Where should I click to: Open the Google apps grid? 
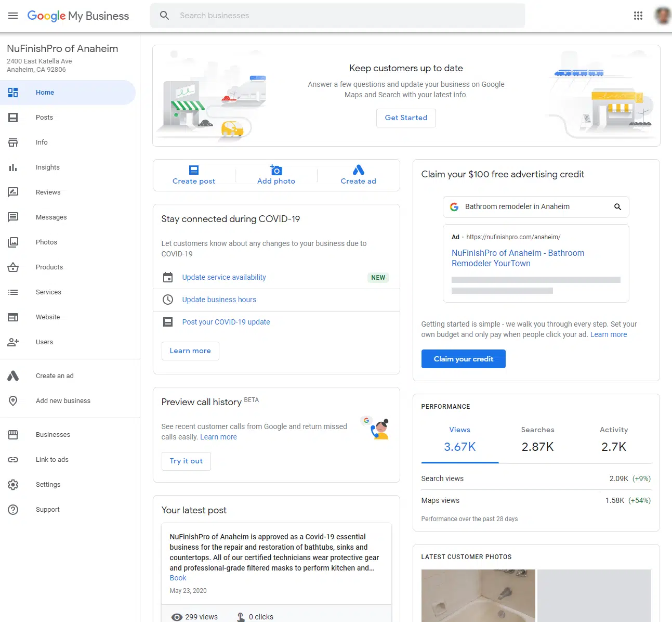pos(638,16)
